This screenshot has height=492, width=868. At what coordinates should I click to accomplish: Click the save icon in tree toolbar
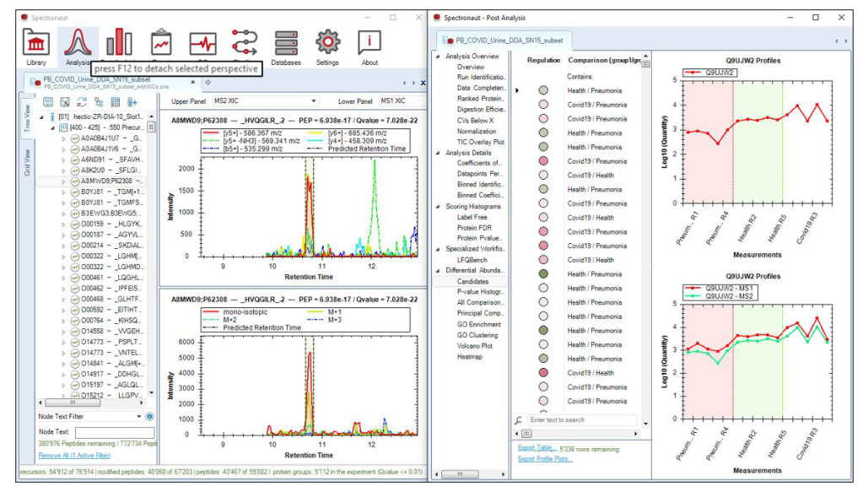pos(48,102)
